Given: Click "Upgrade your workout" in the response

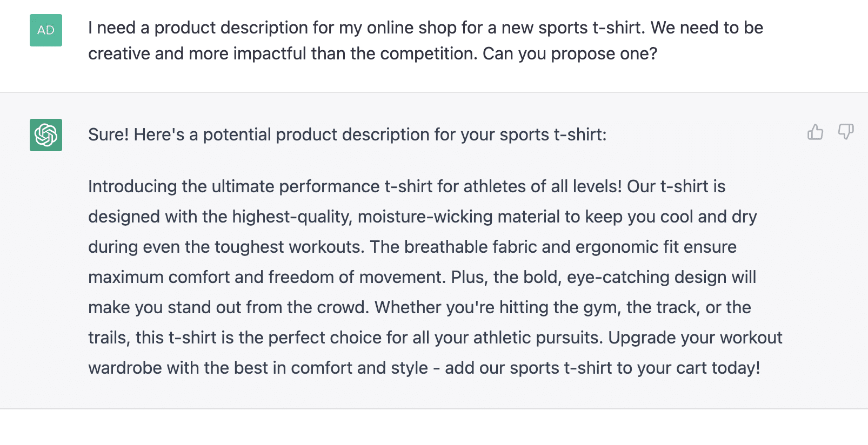Looking at the screenshot, I should pyautogui.click(x=695, y=338).
